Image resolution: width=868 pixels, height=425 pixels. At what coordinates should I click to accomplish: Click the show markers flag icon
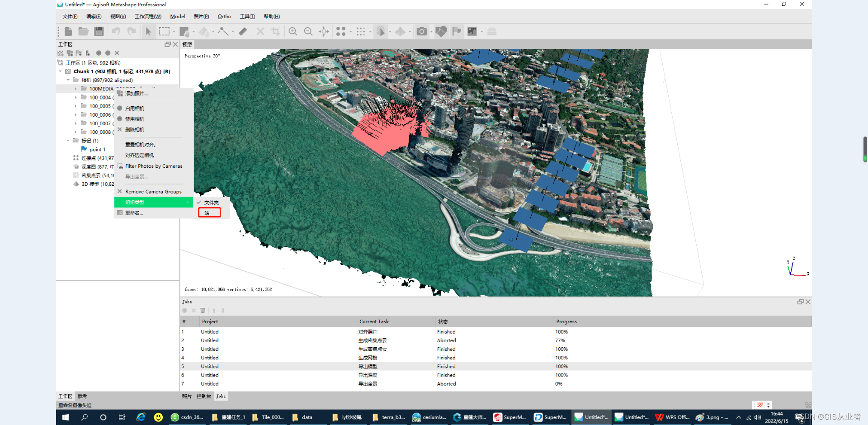pos(457,31)
